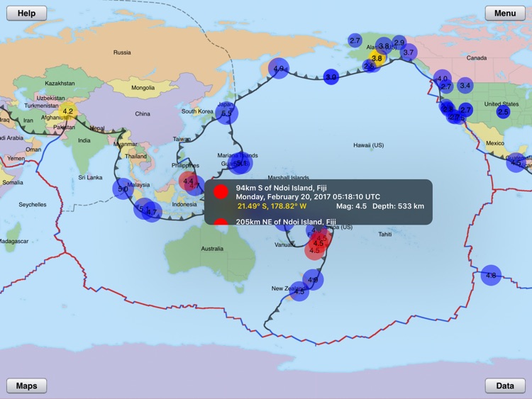
Task: Click the Canada label on the map
Action: pos(477,58)
